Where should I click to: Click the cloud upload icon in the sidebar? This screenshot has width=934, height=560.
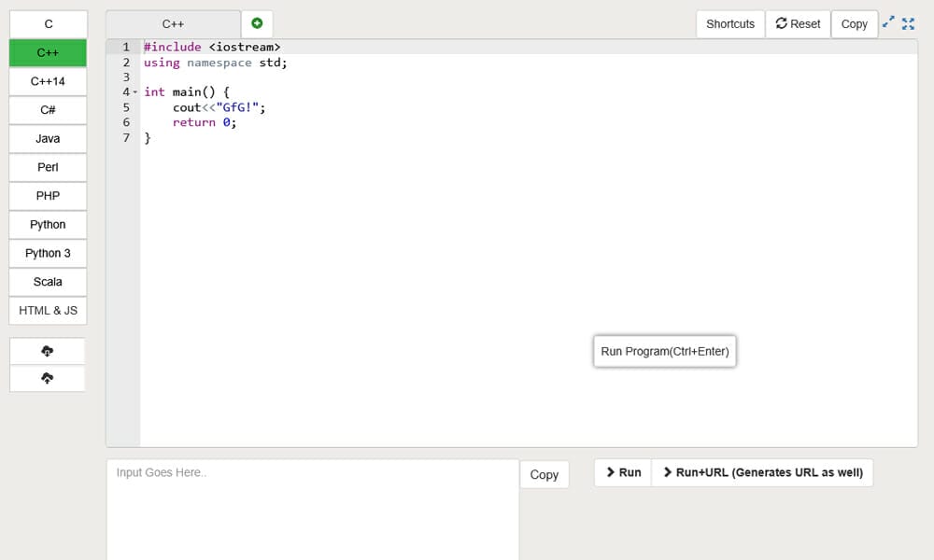click(x=47, y=378)
